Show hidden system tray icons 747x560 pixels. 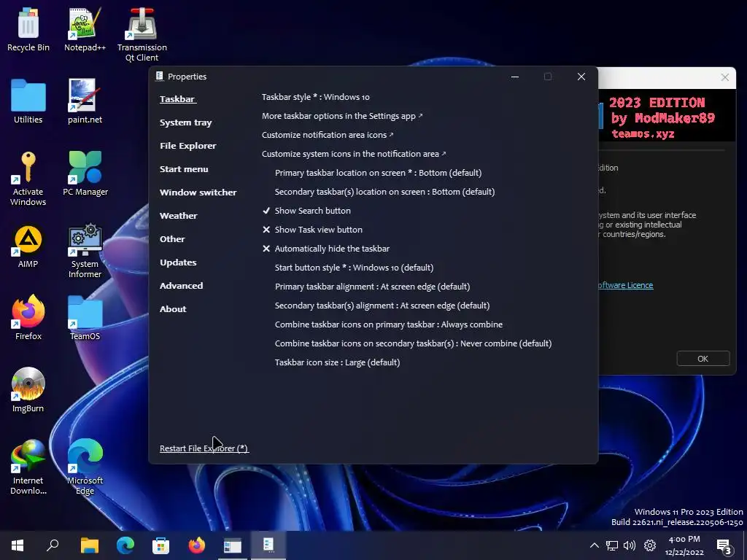(594, 545)
